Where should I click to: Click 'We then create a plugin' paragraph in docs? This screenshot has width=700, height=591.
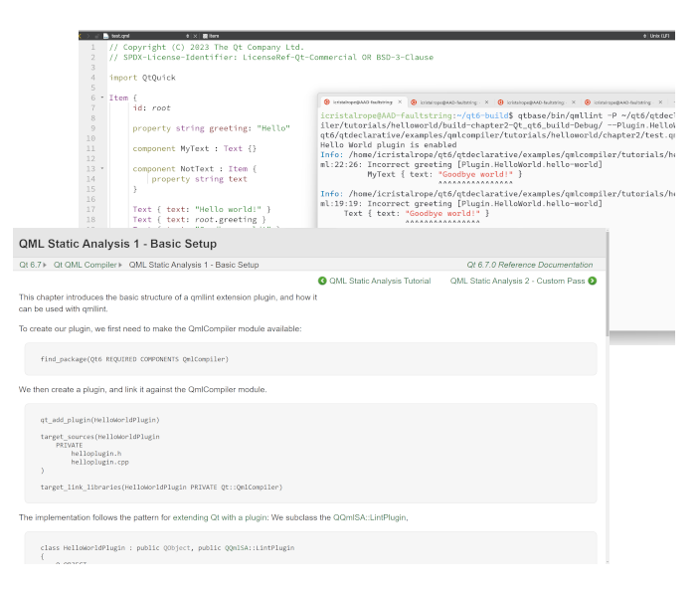(143, 390)
